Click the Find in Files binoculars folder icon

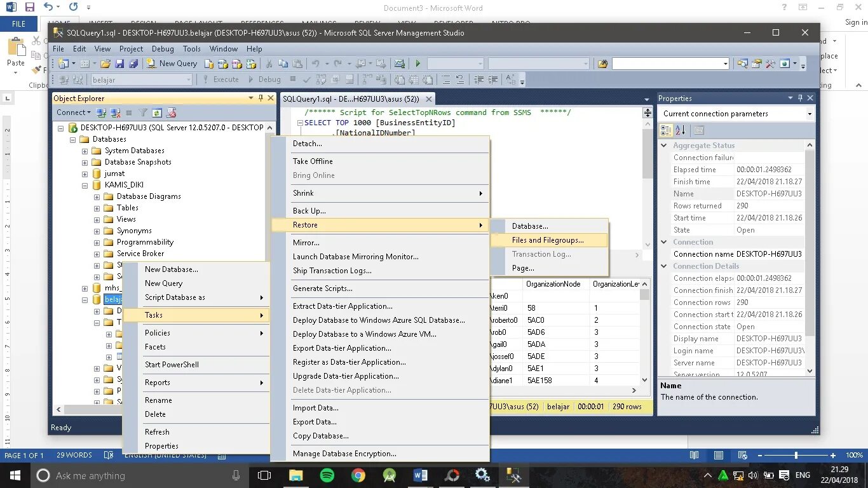click(x=602, y=64)
